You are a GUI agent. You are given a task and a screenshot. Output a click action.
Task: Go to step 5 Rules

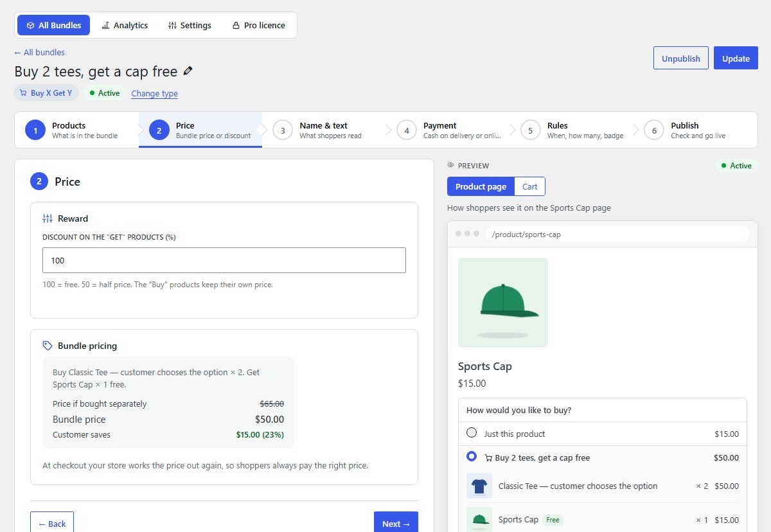click(572, 130)
